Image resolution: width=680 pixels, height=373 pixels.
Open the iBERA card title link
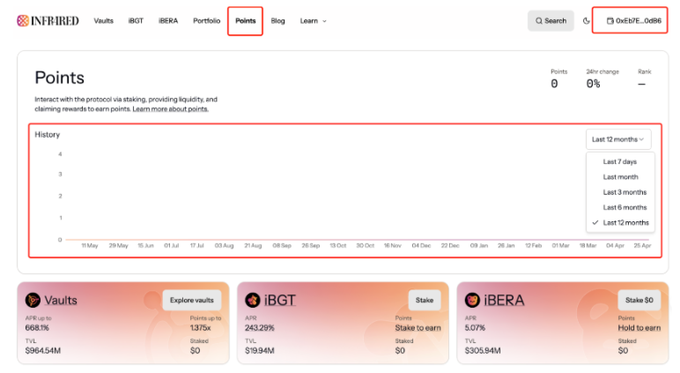pyautogui.click(x=504, y=300)
